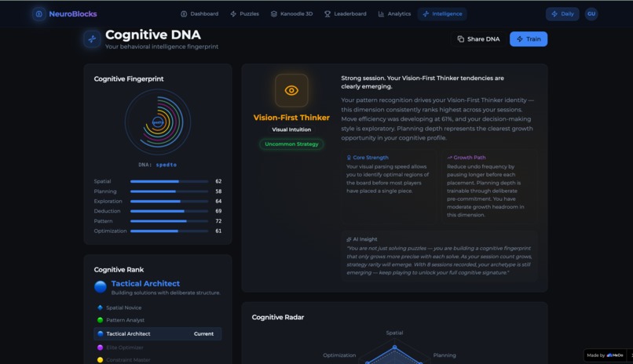
Task: Go to the Puzzles nav item
Action: (245, 13)
